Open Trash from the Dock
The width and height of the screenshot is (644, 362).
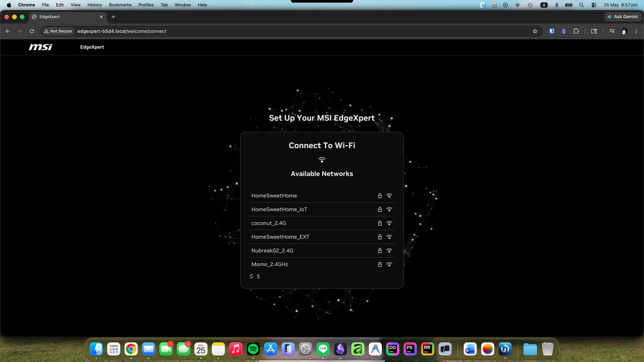point(547,349)
